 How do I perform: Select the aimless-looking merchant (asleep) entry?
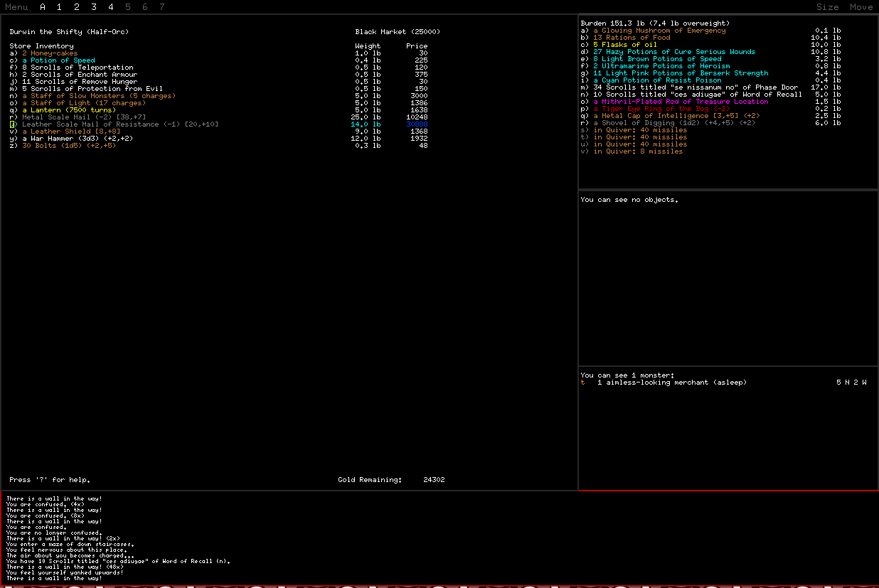724,383
